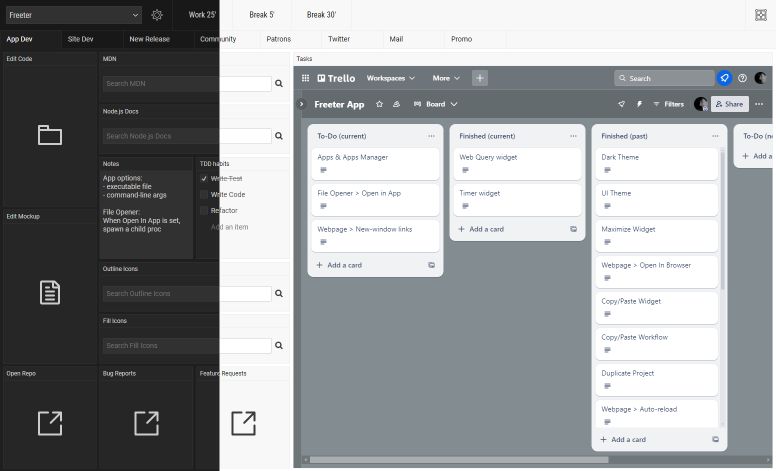Add a card to To-Do (current)
The image size is (776, 471).
[x=340, y=265]
